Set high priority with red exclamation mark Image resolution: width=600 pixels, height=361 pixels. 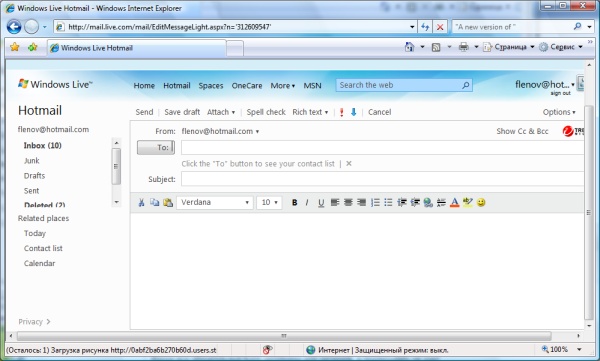click(341, 112)
